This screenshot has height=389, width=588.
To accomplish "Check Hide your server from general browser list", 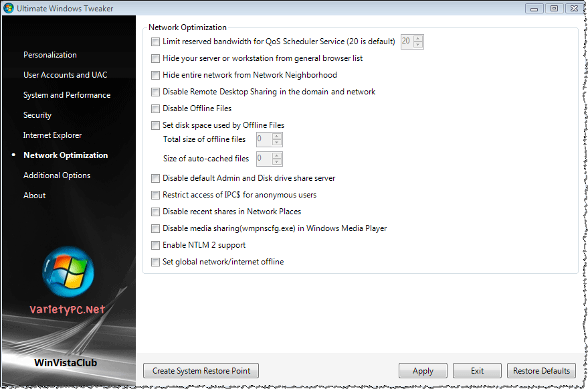I will (155, 58).
